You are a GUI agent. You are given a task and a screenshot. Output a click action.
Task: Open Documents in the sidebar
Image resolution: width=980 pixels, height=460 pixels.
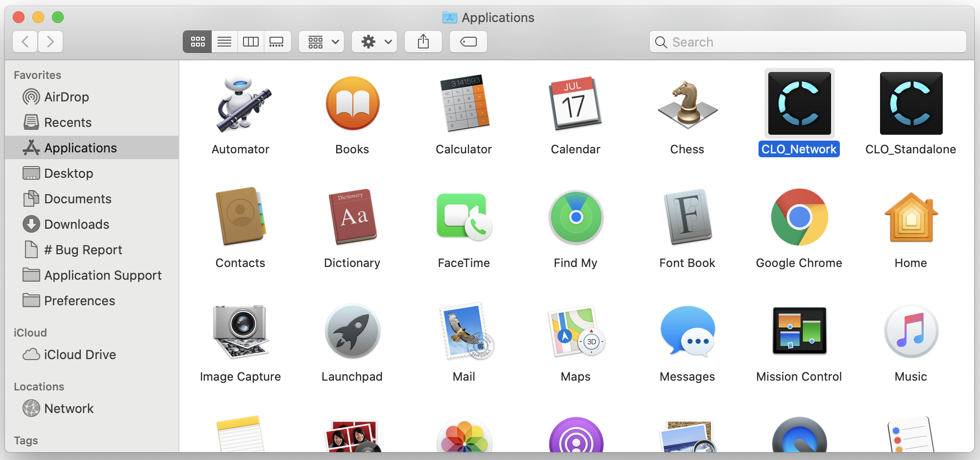pos(92,198)
